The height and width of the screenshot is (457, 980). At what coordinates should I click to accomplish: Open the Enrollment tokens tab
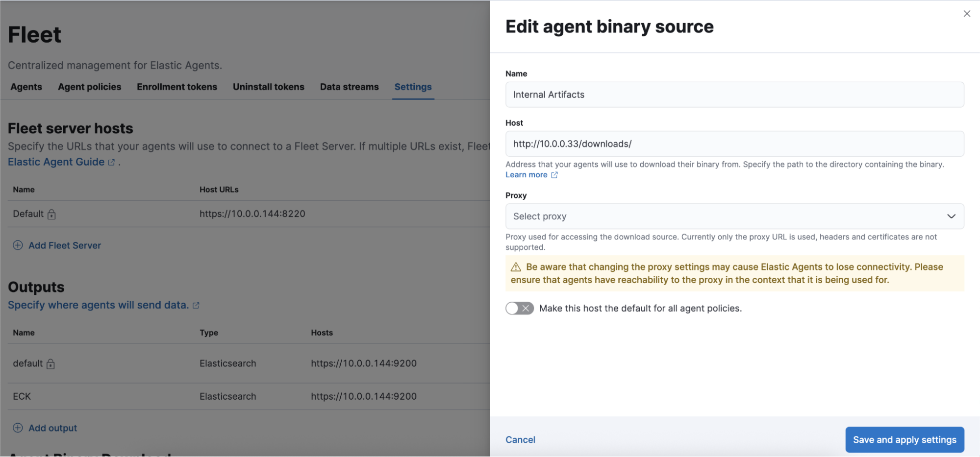(x=177, y=87)
